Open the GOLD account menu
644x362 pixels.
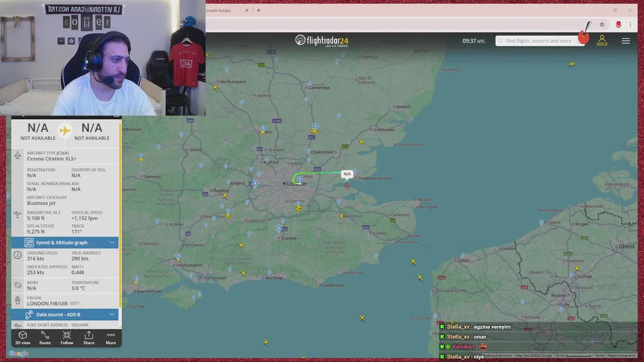coord(602,41)
